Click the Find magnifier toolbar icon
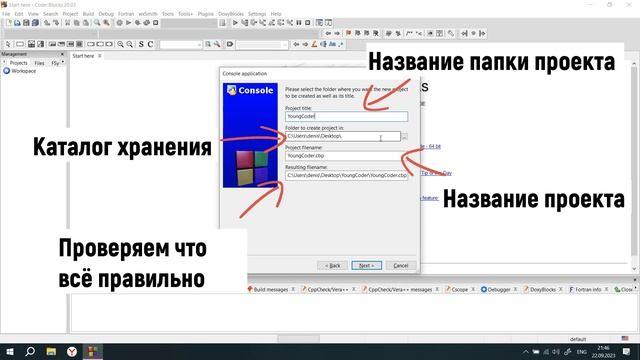This screenshot has width=640, height=360. (97, 23)
